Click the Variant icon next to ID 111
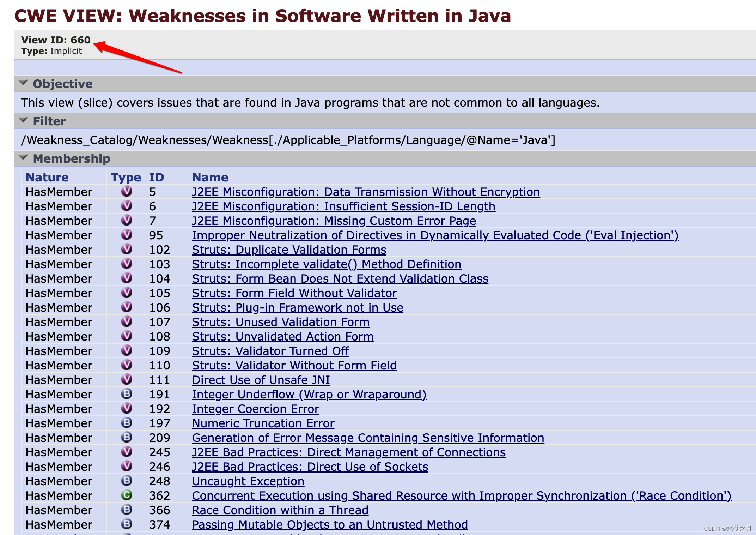 tap(126, 379)
